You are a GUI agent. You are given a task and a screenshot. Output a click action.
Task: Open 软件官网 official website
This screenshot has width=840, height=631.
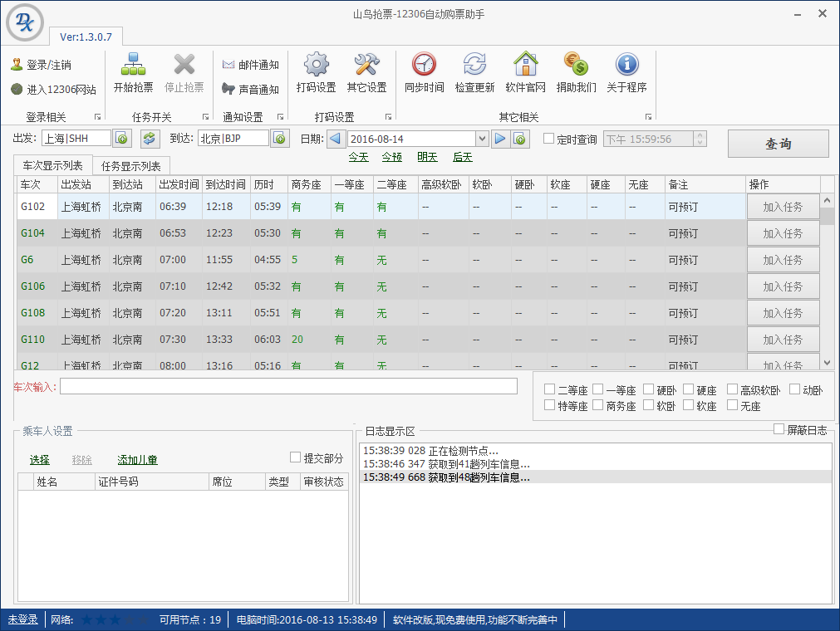tap(527, 73)
